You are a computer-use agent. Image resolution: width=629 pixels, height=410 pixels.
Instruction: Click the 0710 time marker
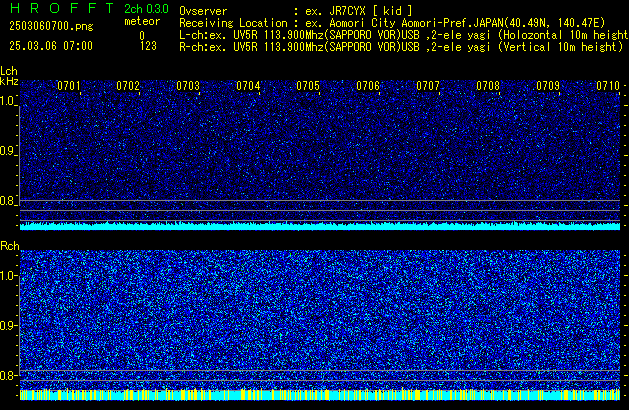pos(608,86)
